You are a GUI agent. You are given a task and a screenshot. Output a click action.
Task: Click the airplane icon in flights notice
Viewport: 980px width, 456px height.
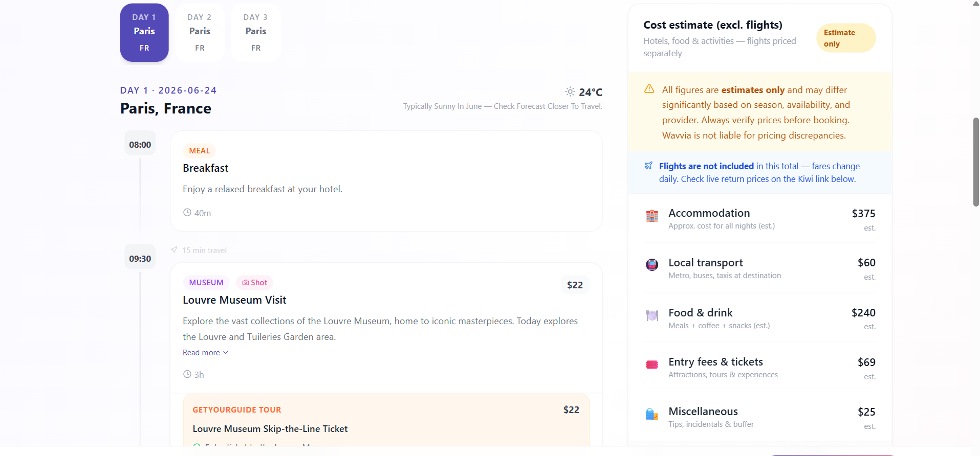click(648, 166)
